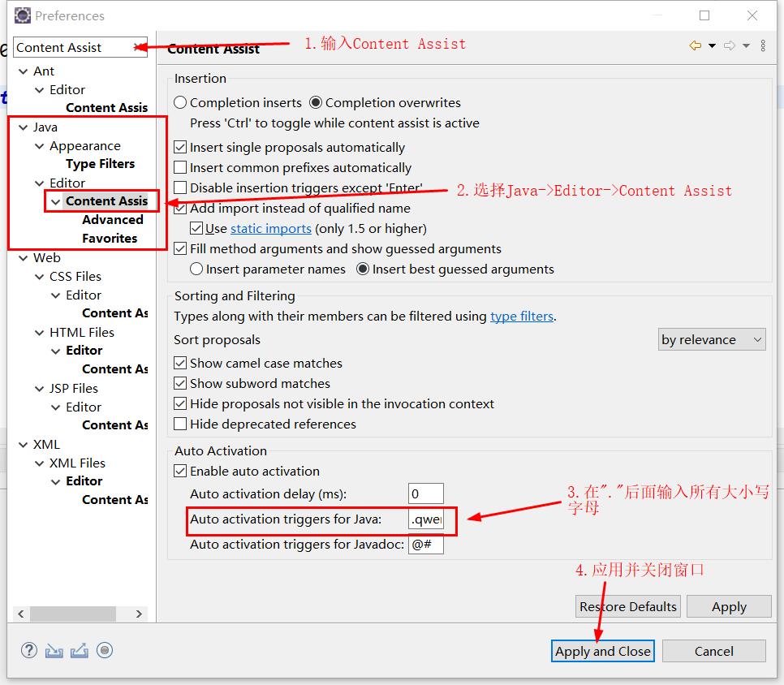Collapse the Java tree node
The image size is (784, 685).
(23, 127)
